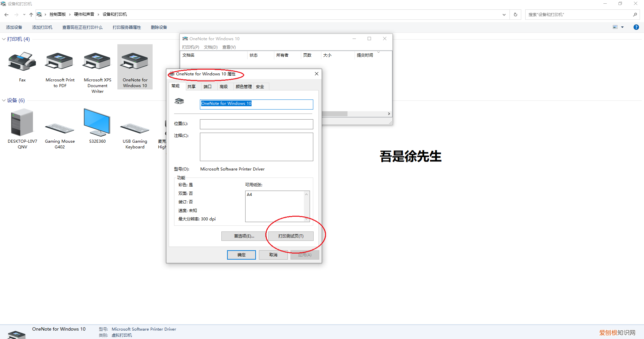Image resolution: width=644 pixels, height=339 pixels.
Task: Collapse the 设备 (6) group
Action: (x=4, y=100)
